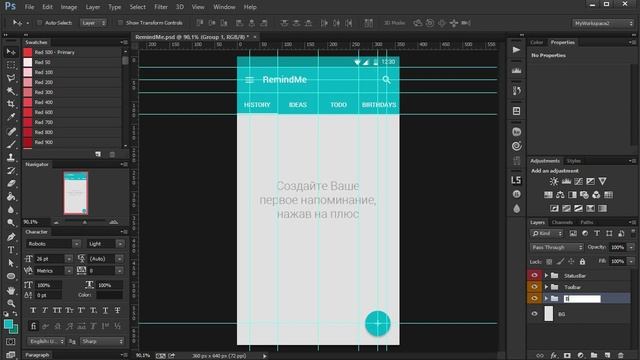Screen dimensions: 640x360
Task: Select the Pen tool
Action: coord(11,237)
